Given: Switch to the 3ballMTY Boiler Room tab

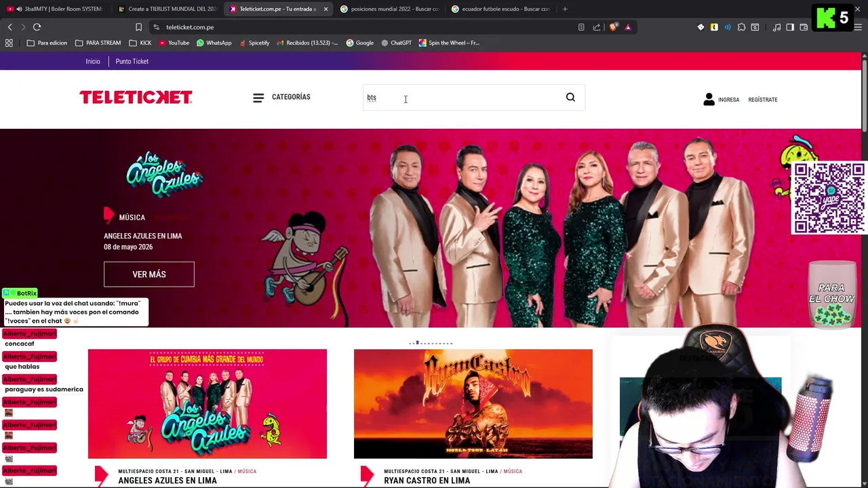Looking at the screenshot, I should click(x=56, y=9).
